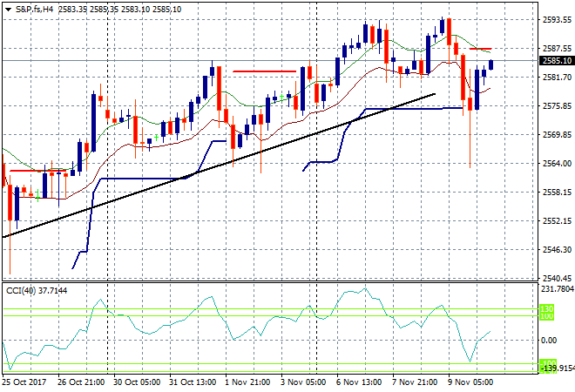Click the 3 Nov 05:00 time label

pos(303,382)
